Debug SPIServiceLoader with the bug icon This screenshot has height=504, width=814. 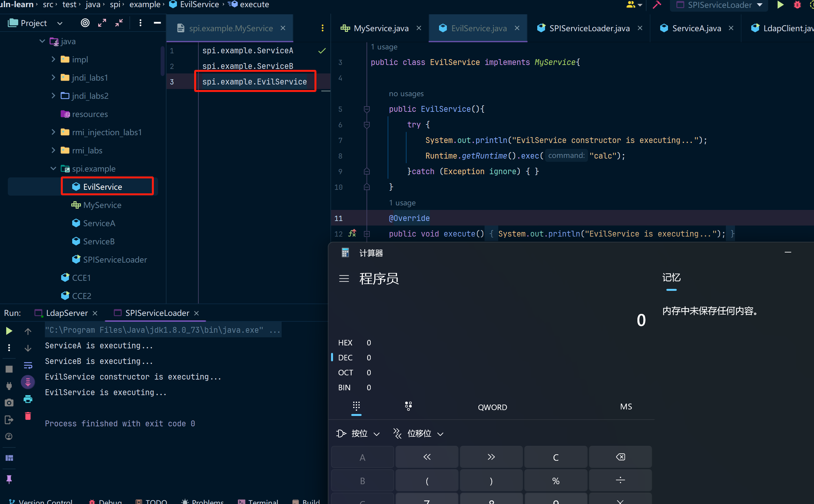coord(797,5)
